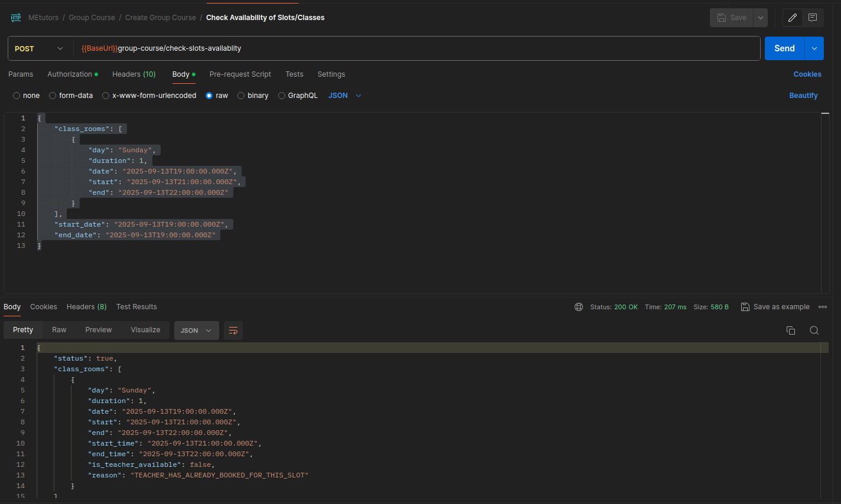Open the response three-dot more options

(x=823, y=307)
